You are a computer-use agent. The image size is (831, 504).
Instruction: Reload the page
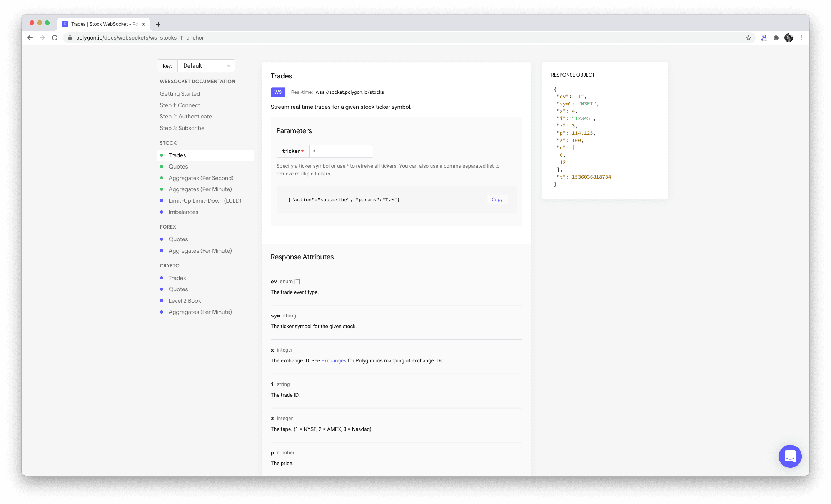click(55, 38)
